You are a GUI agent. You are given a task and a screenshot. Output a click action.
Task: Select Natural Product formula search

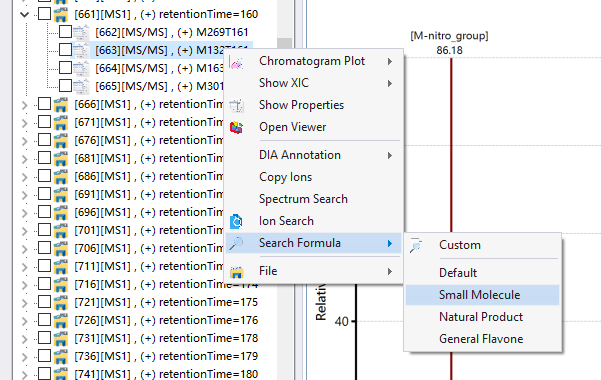point(482,317)
